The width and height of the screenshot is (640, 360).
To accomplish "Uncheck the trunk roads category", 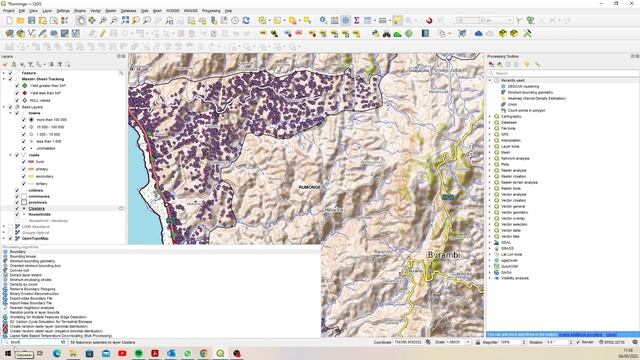I will pyautogui.click(x=24, y=162).
